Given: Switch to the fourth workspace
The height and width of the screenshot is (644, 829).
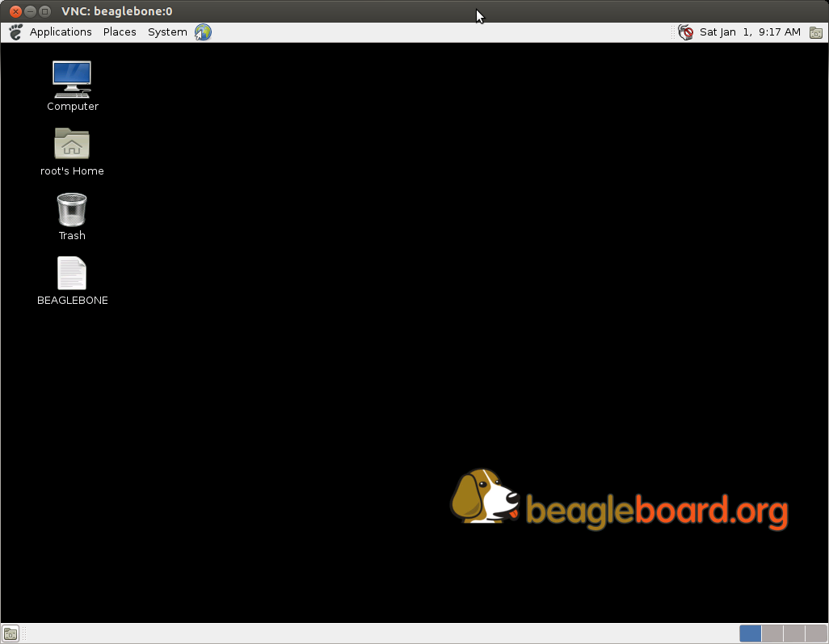Looking at the screenshot, I should 816,633.
